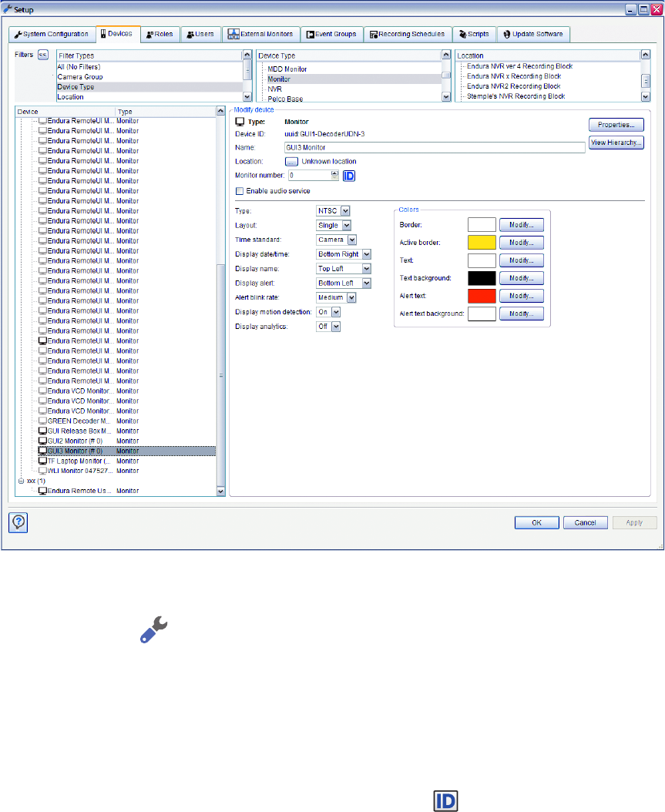Collapse the xxx (1) tree group
The image size is (665, 812).
pyautogui.click(x=21, y=481)
